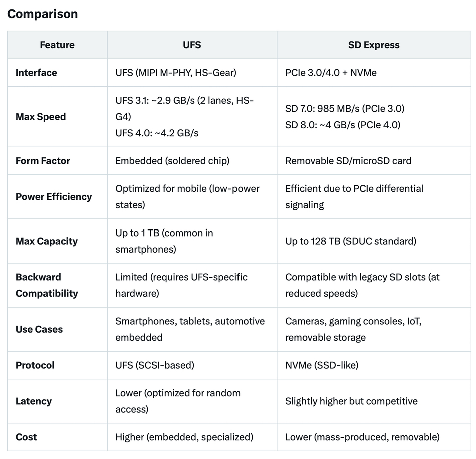Select the Latency row label
This screenshot has width=476, height=459.
point(34,401)
